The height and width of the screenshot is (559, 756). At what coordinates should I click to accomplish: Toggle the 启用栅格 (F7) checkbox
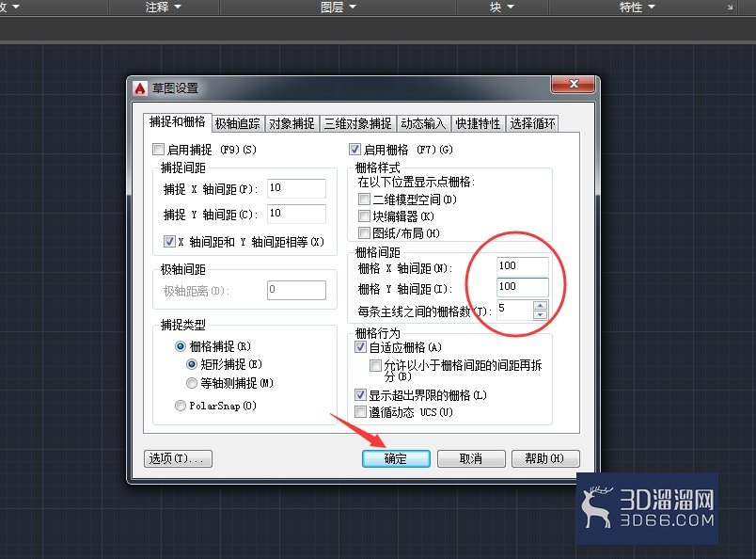pyautogui.click(x=354, y=150)
